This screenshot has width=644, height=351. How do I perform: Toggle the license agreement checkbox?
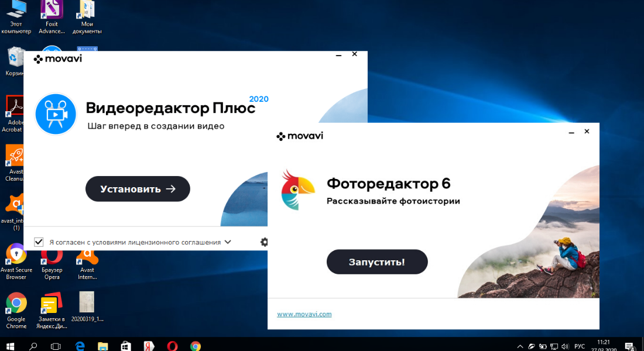(39, 242)
